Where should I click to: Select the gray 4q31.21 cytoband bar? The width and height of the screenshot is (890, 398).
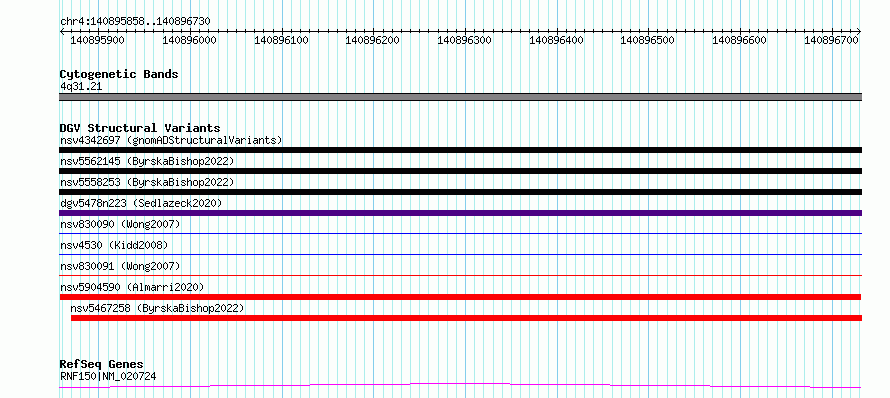point(460,97)
